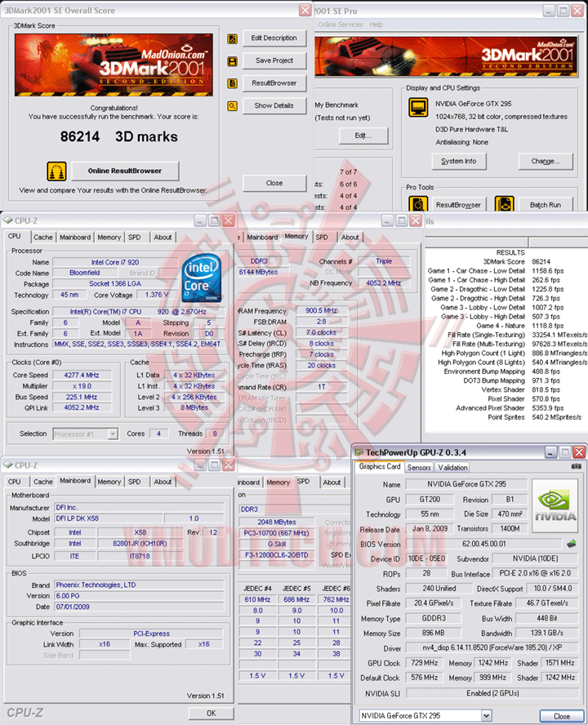Click the Edit... button under My Benchmark
The width and height of the screenshot is (588, 725).
(363, 136)
